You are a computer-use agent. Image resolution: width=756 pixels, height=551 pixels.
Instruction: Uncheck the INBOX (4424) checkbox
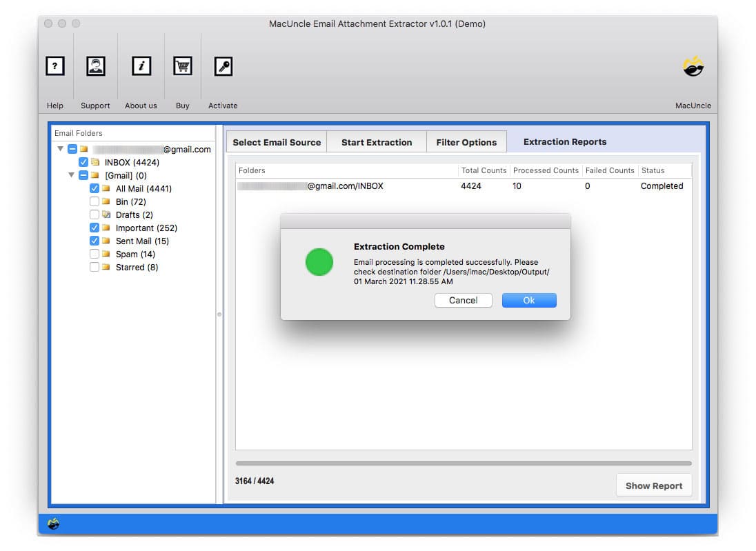[83, 162]
